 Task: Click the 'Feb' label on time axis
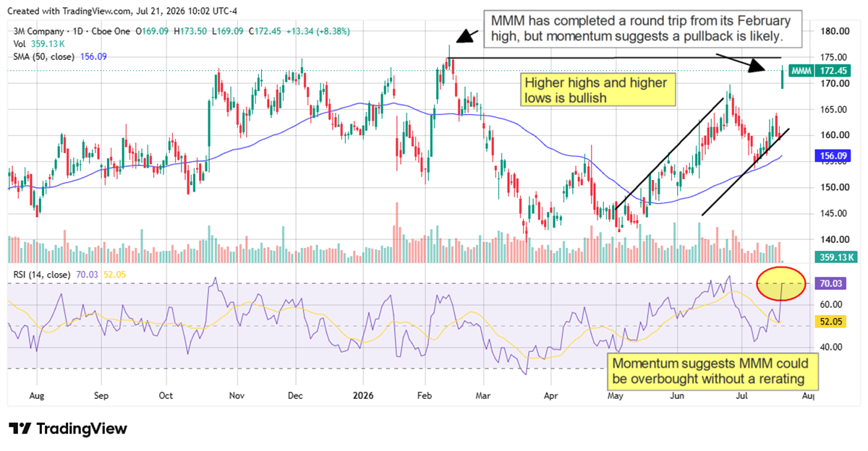[425, 396]
